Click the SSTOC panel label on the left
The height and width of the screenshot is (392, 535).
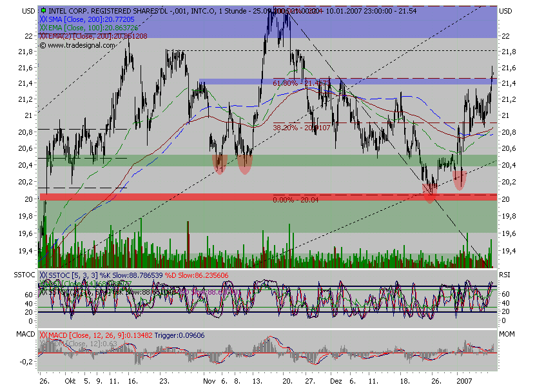tap(24, 275)
